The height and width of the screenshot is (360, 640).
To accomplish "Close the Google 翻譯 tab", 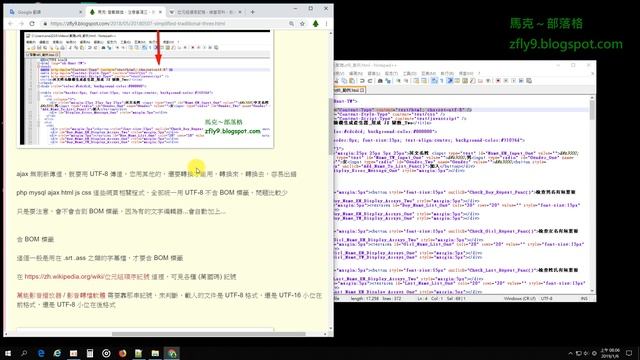I will pyautogui.click(x=80, y=12).
